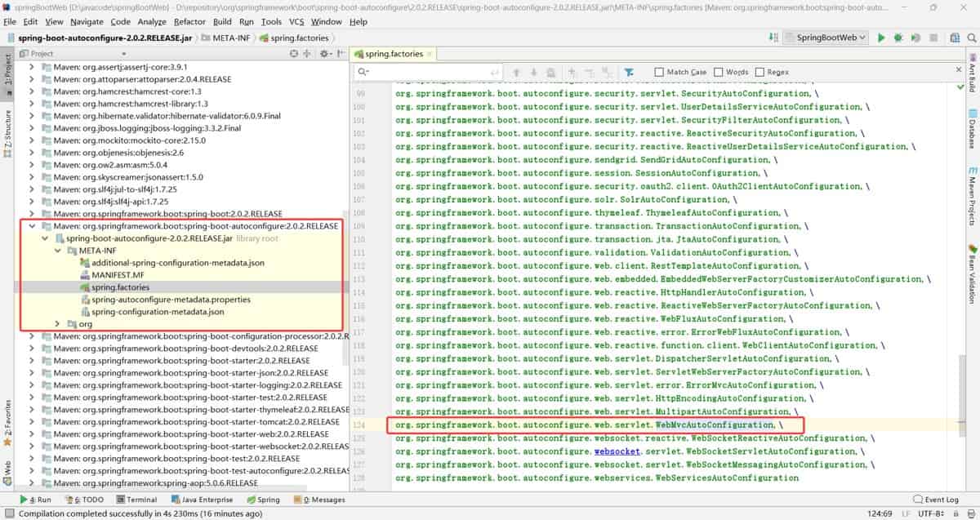Image resolution: width=980 pixels, height=520 pixels.
Task: Switch to the spring.factories editor tab
Action: [394, 54]
